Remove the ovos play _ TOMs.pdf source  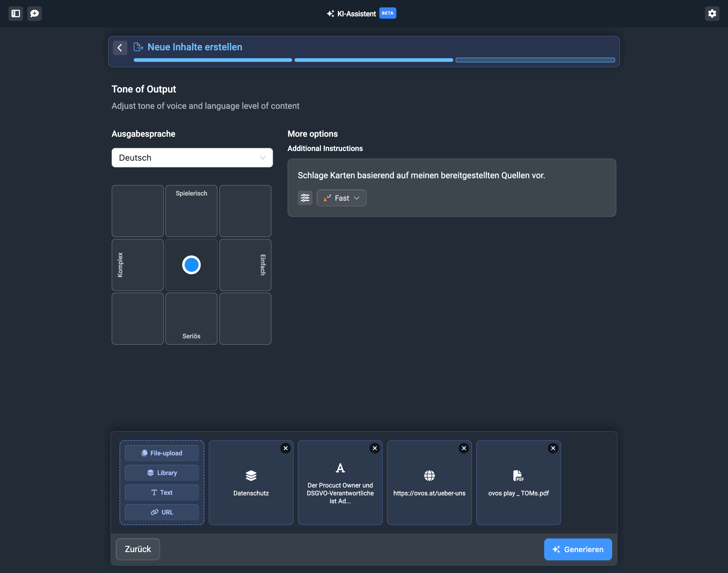coord(553,448)
